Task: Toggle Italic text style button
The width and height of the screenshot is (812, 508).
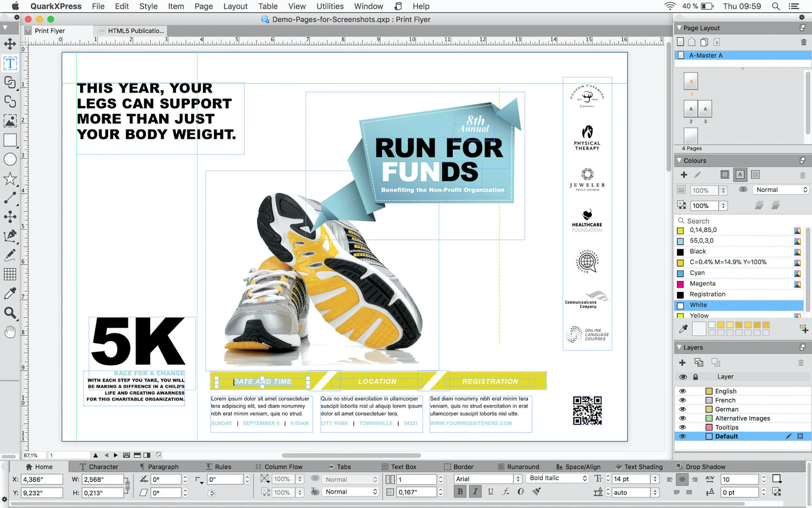Action: (475, 492)
